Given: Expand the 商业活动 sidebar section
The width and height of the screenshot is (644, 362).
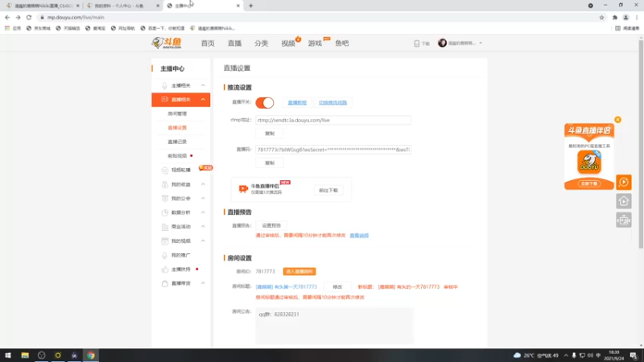Looking at the screenshot, I should (x=203, y=227).
